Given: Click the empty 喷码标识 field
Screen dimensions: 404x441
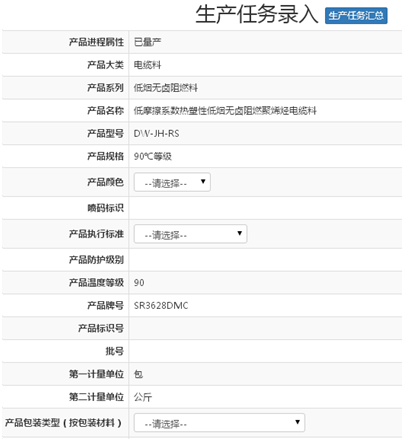Looking at the screenshot, I should click(x=265, y=208).
